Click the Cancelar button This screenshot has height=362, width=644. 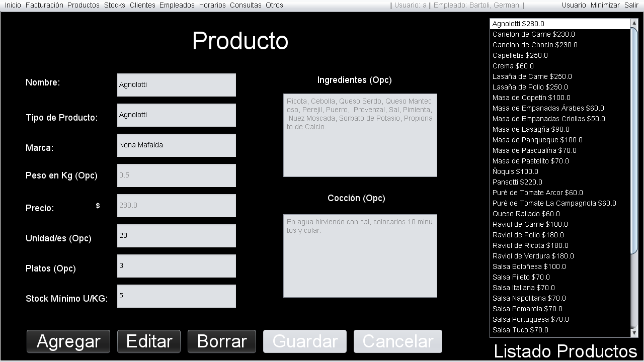tap(397, 341)
